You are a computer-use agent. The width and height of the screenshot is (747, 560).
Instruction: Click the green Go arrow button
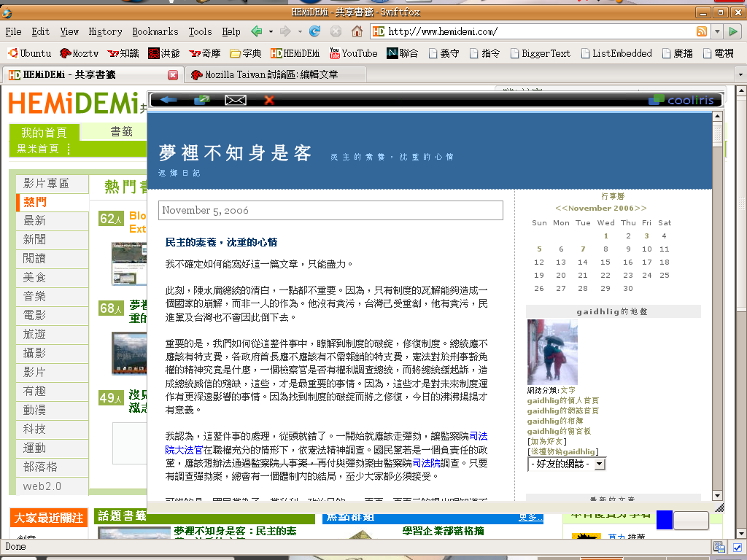click(x=734, y=31)
